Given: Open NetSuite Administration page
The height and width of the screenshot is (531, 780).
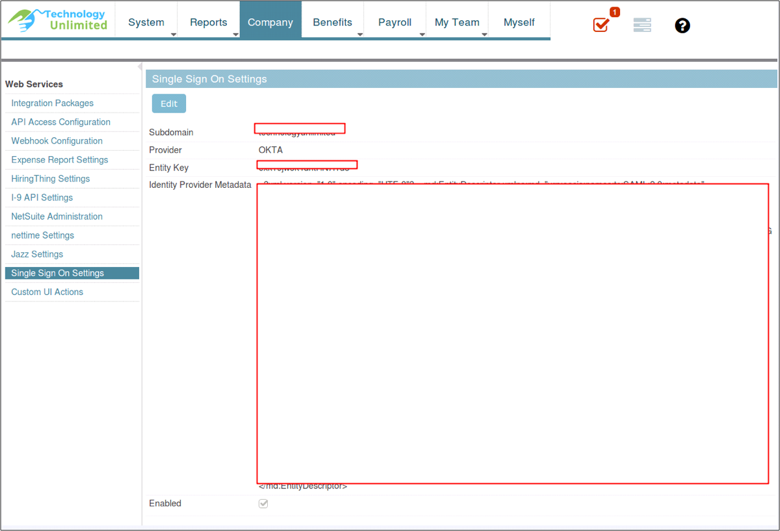Looking at the screenshot, I should coord(57,216).
